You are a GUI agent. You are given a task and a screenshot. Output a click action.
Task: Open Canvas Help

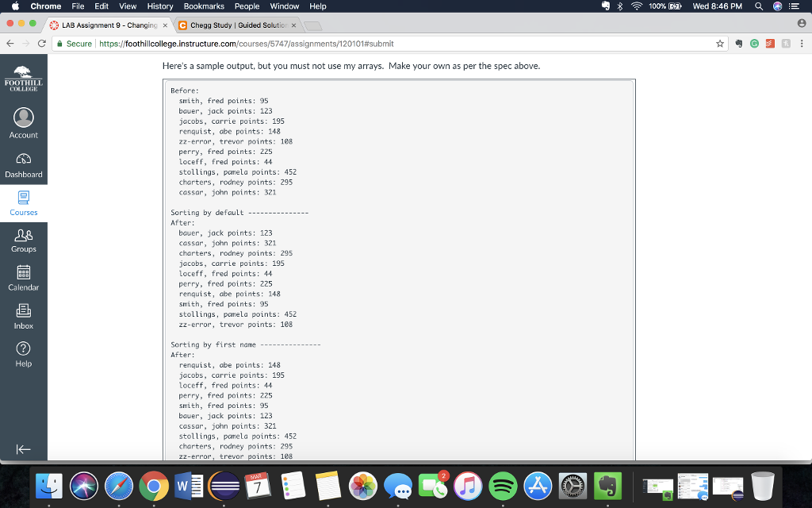[23, 356]
